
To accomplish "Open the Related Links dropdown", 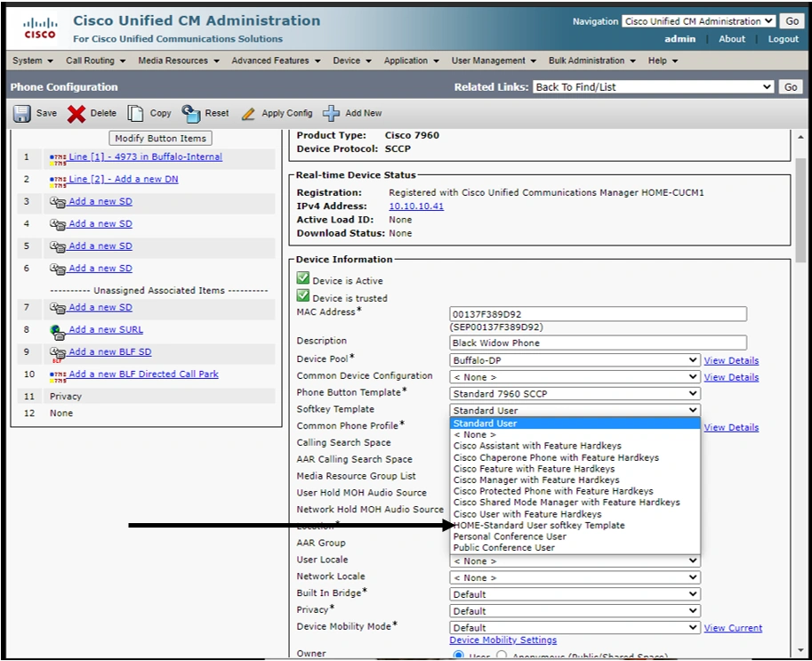I will 653,87.
